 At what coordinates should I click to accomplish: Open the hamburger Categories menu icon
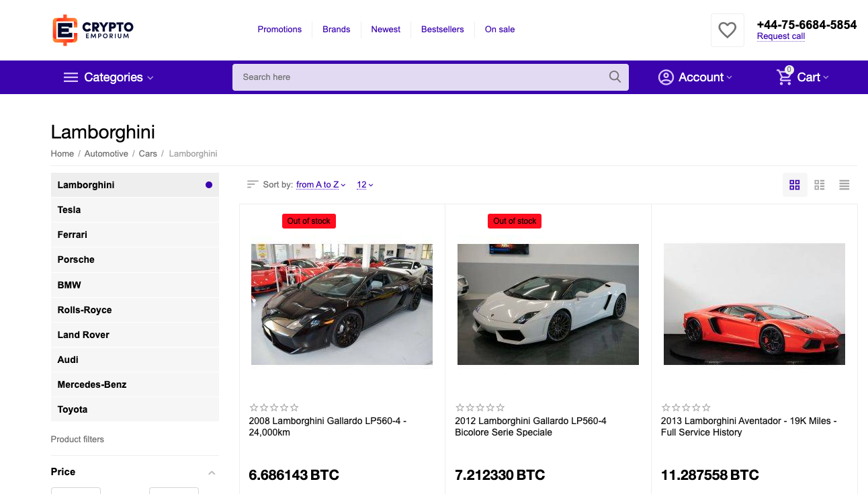[71, 77]
